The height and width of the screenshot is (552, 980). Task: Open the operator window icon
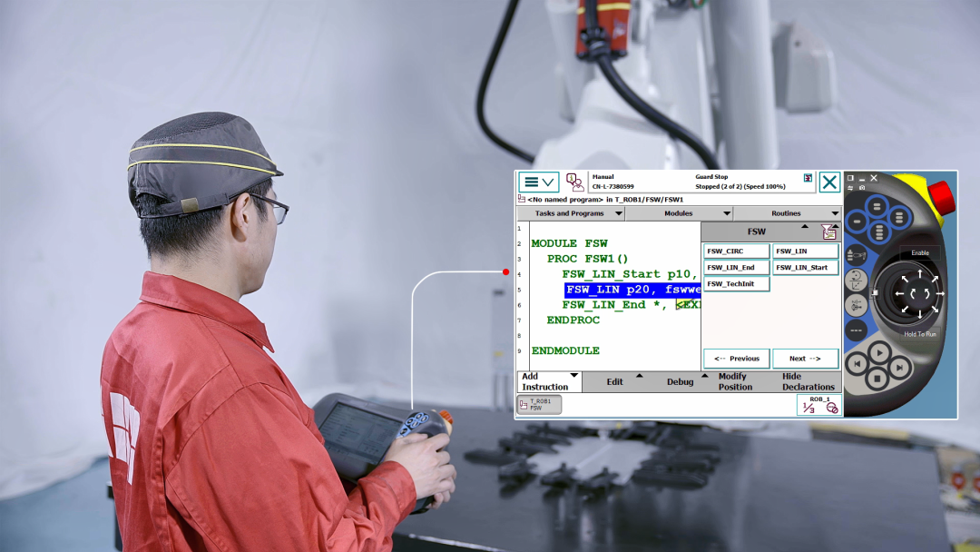coord(574,182)
